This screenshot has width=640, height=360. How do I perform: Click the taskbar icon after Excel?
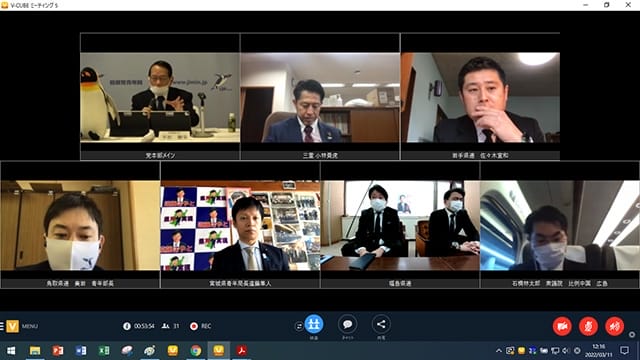(x=127, y=351)
